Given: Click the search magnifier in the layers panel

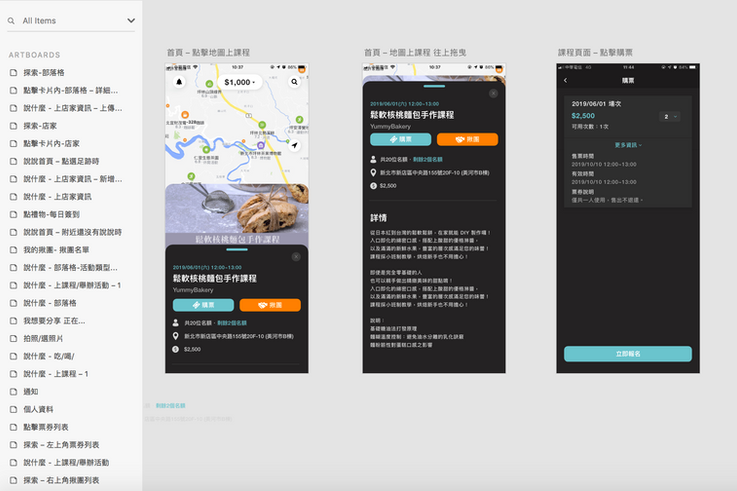Looking at the screenshot, I should 11,21.
